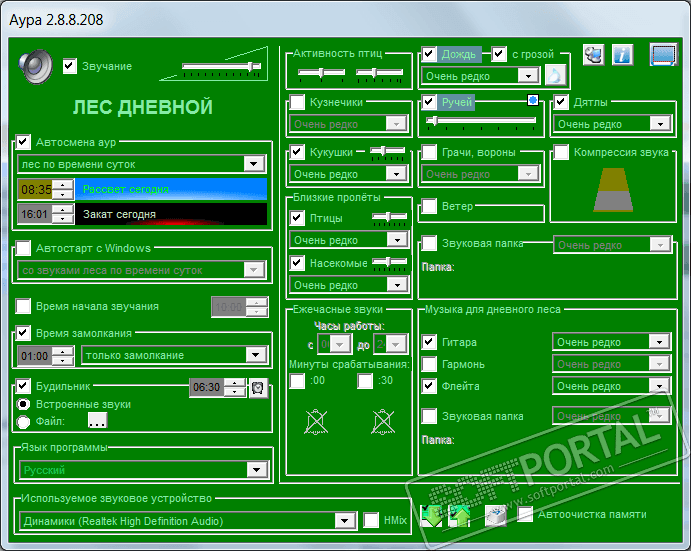Uncheck Автосмена аур checkbox
The height and width of the screenshot is (551, 691).
[x=23, y=142]
